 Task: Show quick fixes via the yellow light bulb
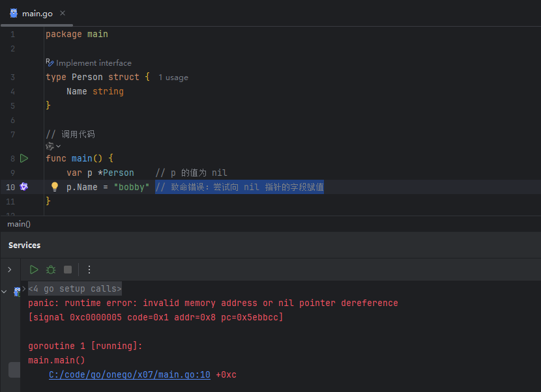coord(55,186)
